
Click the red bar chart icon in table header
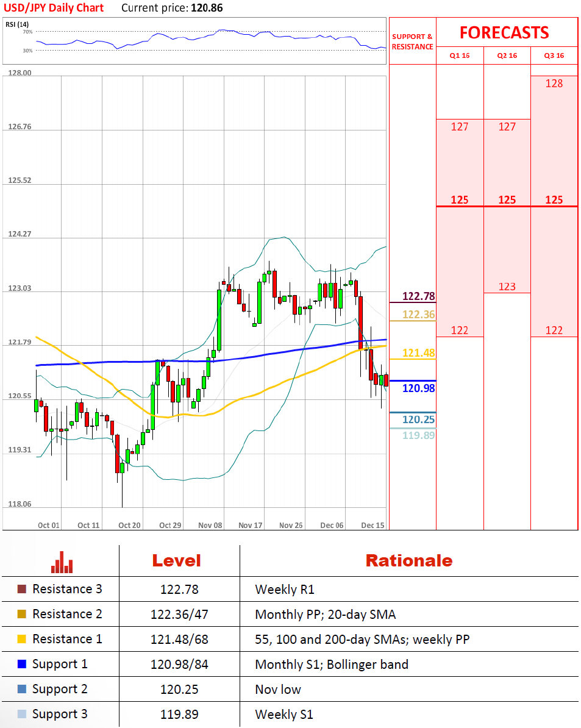coord(62,562)
